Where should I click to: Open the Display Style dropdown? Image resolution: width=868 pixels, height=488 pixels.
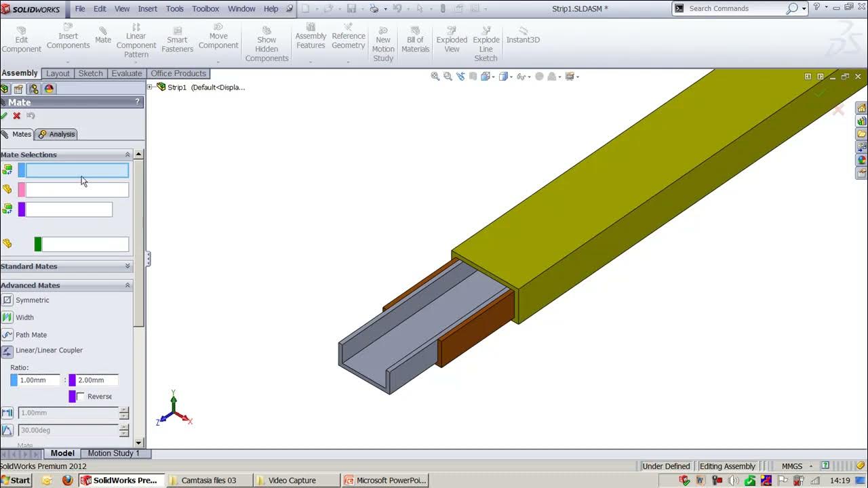(x=510, y=77)
